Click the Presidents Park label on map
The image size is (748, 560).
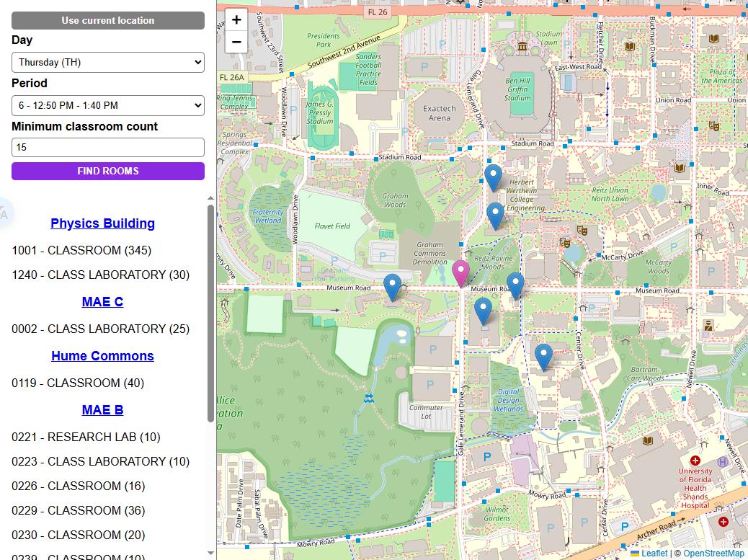pyautogui.click(x=324, y=40)
